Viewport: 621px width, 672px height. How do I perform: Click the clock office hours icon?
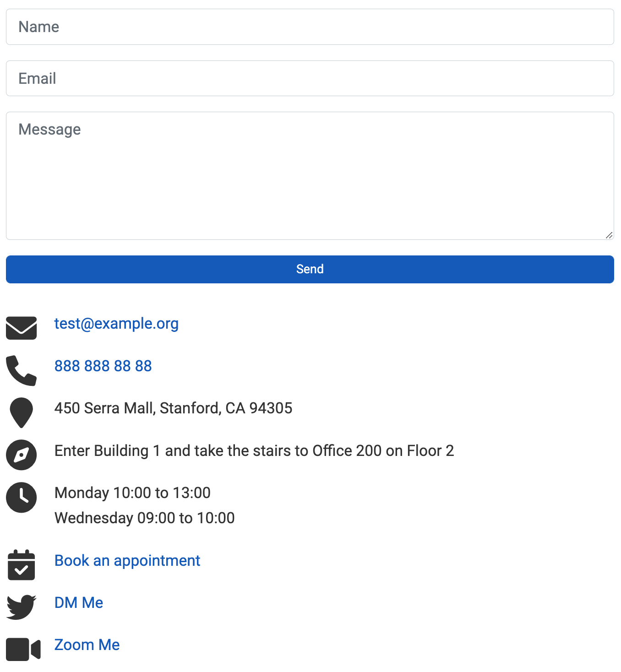pyautogui.click(x=21, y=497)
